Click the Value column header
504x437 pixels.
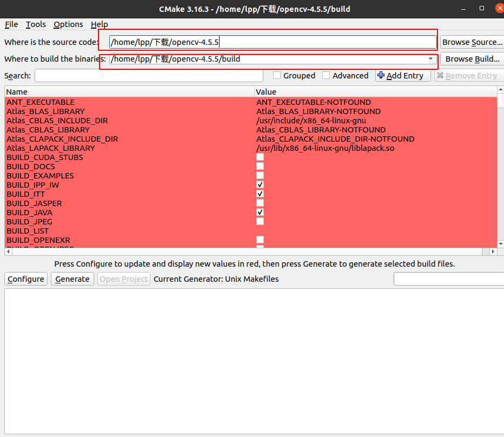click(376, 91)
